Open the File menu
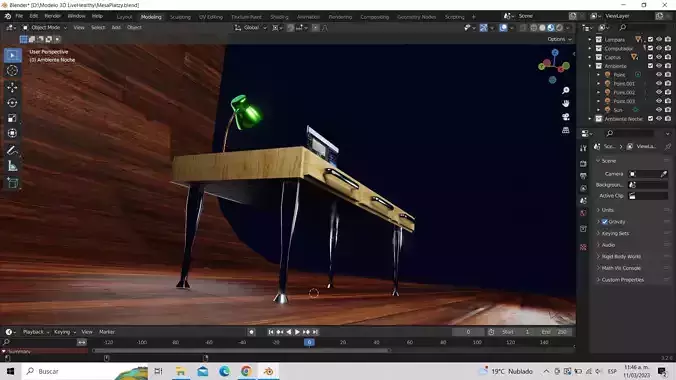This screenshot has width=676, height=380. click(x=19, y=16)
